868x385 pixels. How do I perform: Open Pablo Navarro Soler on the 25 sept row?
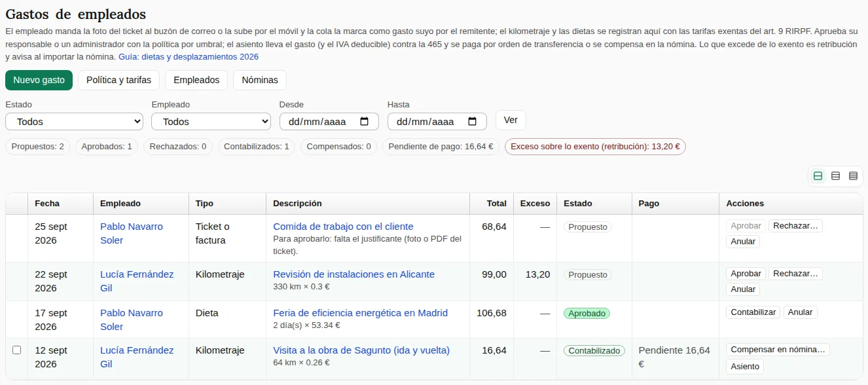point(132,233)
